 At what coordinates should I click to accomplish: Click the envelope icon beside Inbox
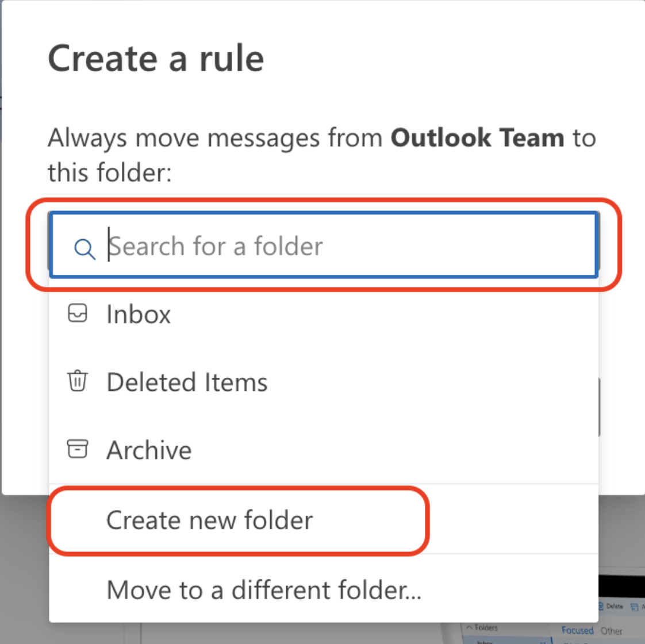coord(78,313)
